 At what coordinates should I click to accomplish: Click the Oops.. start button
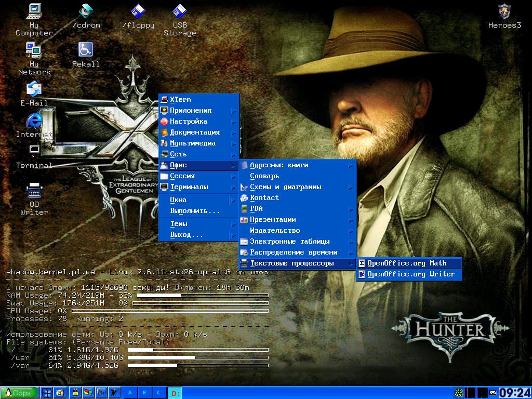click(20, 393)
